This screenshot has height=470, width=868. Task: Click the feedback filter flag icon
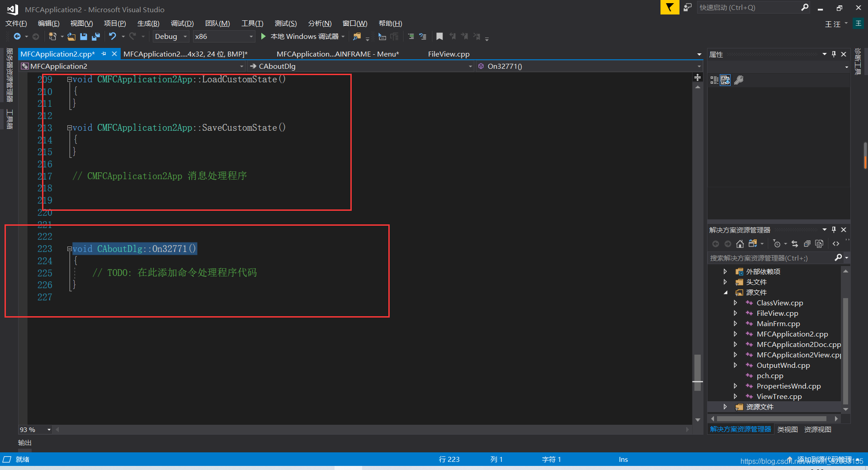point(670,7)
